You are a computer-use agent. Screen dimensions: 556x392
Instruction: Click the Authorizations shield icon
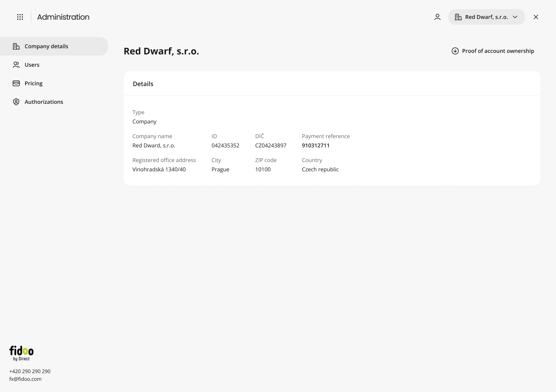(16, 102)
